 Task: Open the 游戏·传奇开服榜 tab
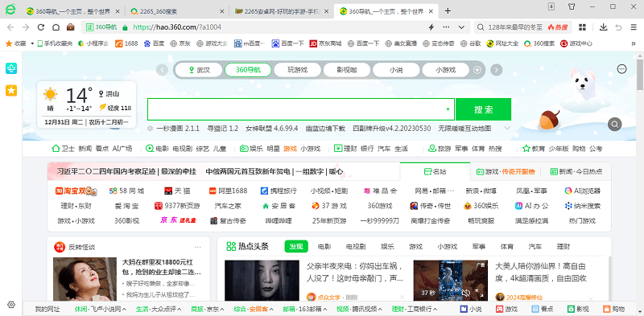(x=506, y=171)
